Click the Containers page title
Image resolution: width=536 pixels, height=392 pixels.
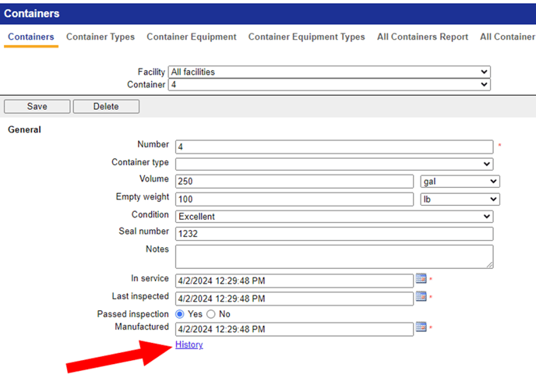32,13
